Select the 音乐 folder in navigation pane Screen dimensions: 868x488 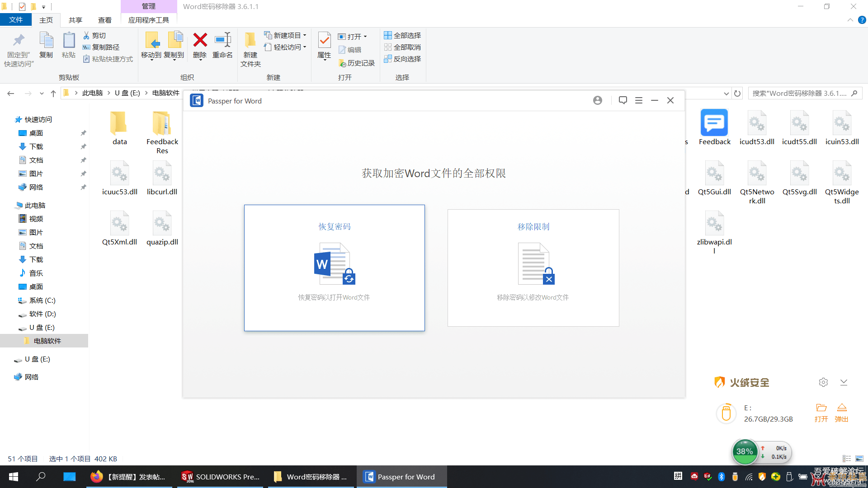[36, 273]
